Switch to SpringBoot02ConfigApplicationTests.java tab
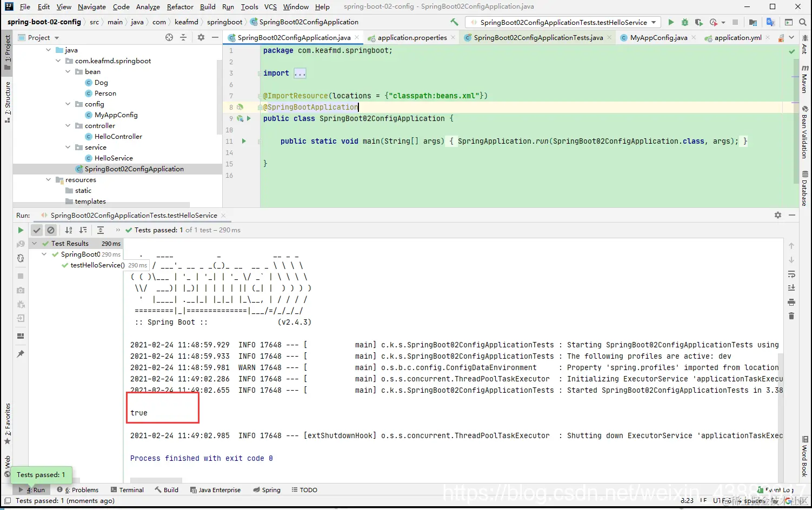Viewport: 812px width, 510px height. (538, 37)
